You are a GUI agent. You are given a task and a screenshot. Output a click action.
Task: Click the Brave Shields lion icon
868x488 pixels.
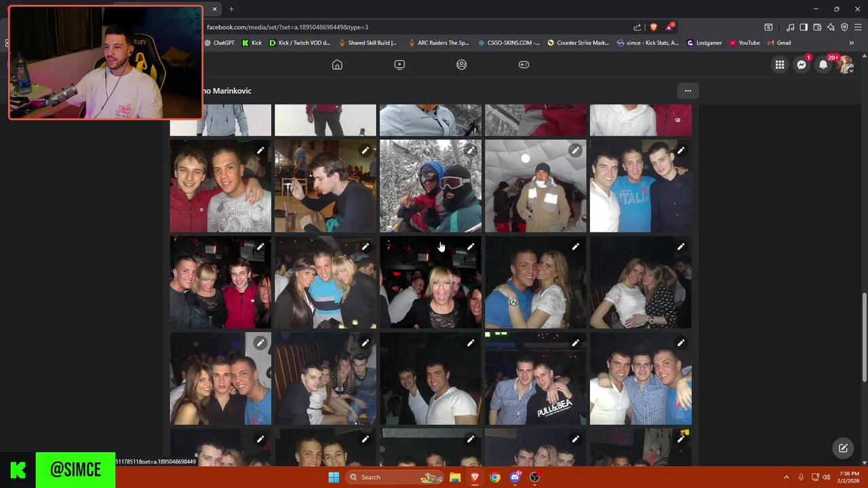click(x=654, y=27)
